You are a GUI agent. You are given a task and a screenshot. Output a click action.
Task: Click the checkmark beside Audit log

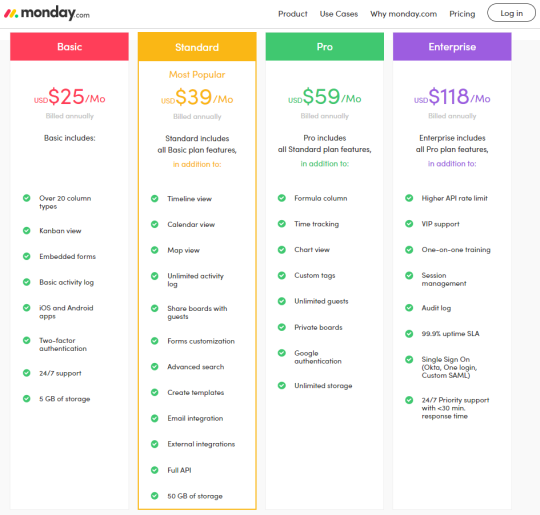click(x=409, y=308)
